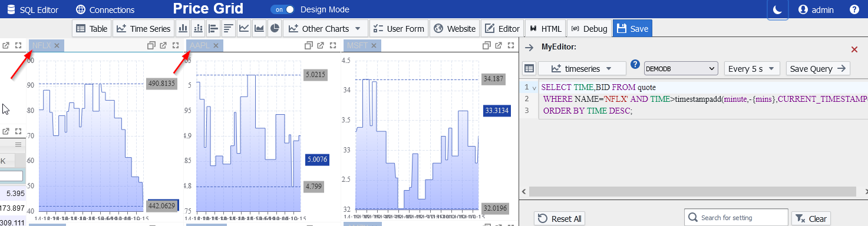The height and width of the screenshot is (226, 868).
Task: Close the MSFT tab
Action: 375,45
